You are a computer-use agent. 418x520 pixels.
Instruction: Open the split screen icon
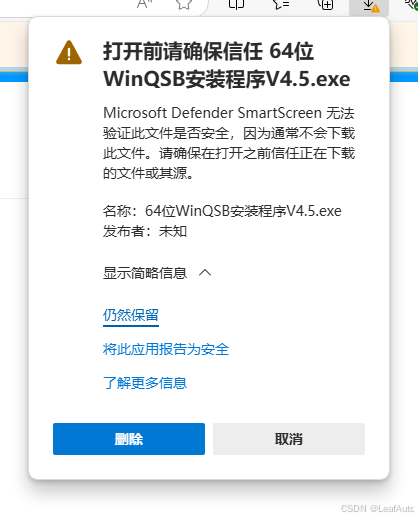coord(236,4)
